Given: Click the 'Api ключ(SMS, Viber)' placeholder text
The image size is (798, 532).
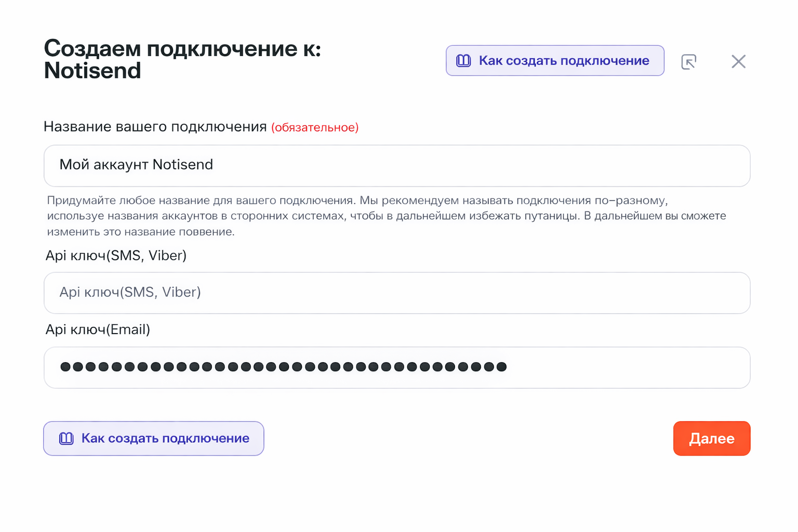Looking at the screenshot, I should click(130, 292).
